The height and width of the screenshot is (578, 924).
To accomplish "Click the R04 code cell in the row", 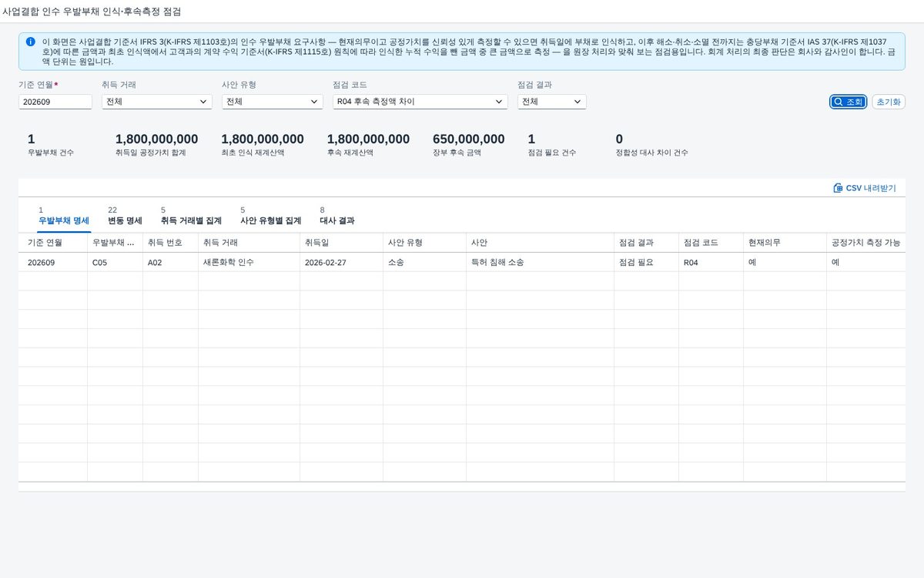I will (711, 262).
